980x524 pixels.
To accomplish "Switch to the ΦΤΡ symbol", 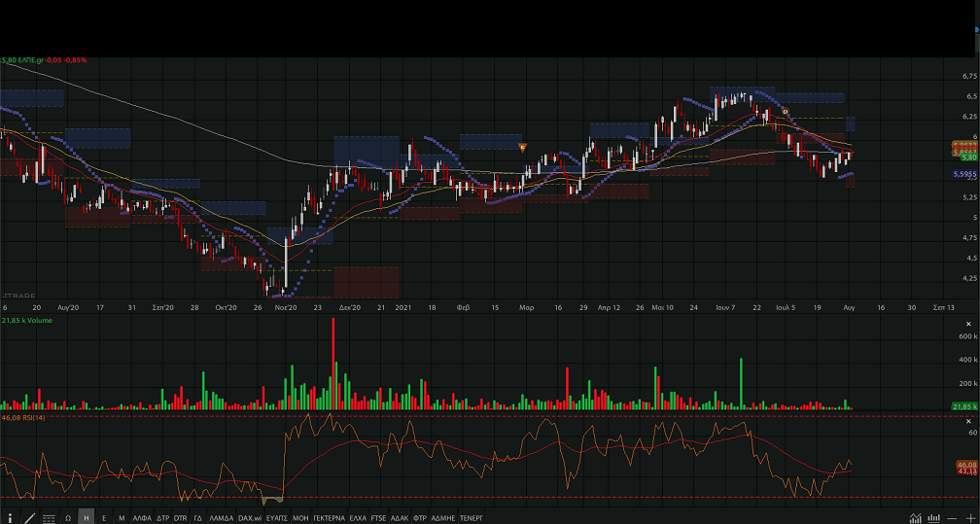I will click(x=420, y=518).
